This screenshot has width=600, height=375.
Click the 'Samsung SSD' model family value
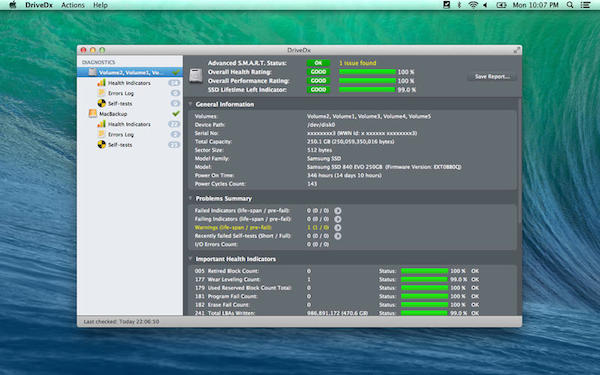(x=324, y=158)
